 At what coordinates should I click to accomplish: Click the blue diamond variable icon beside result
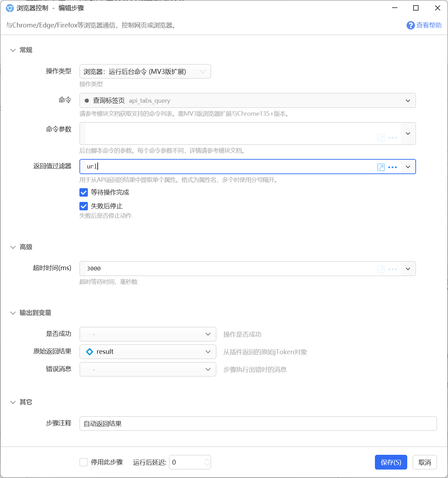point(90,352)
